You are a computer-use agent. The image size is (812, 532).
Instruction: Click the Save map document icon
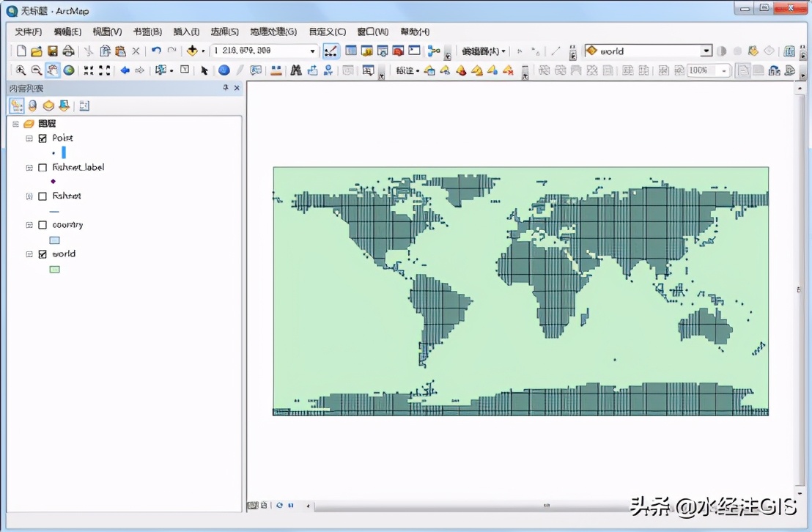point(53,51)
